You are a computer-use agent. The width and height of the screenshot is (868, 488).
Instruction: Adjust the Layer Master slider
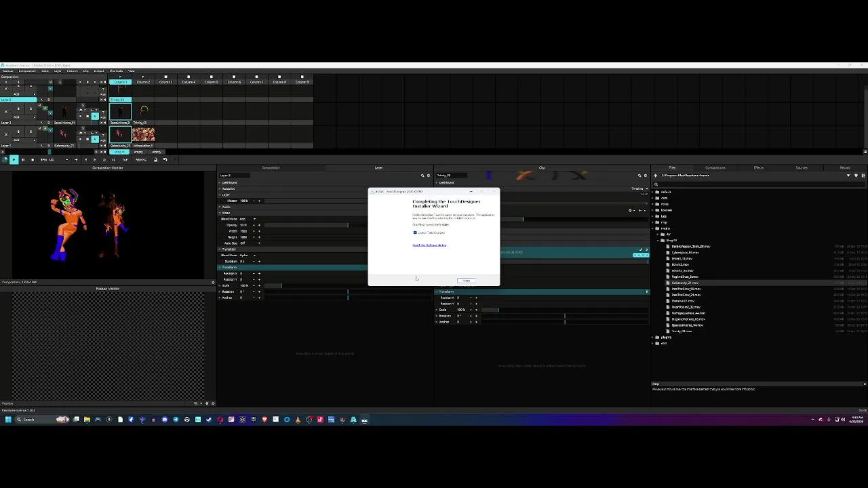pyautogui.click(x=315, y=201)
